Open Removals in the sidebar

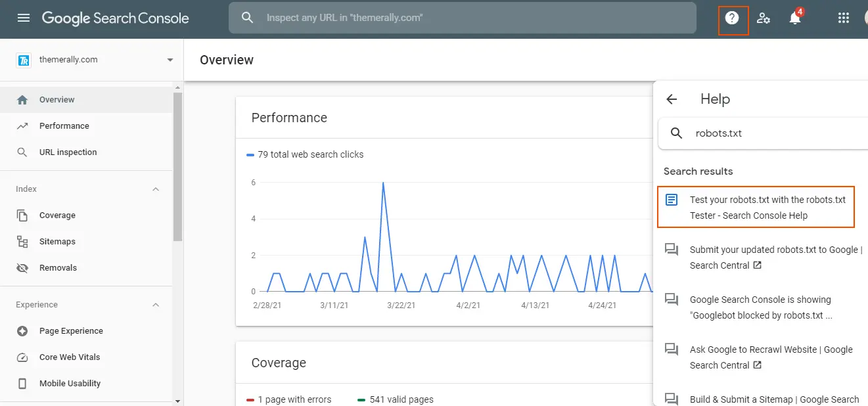[86, 268]
